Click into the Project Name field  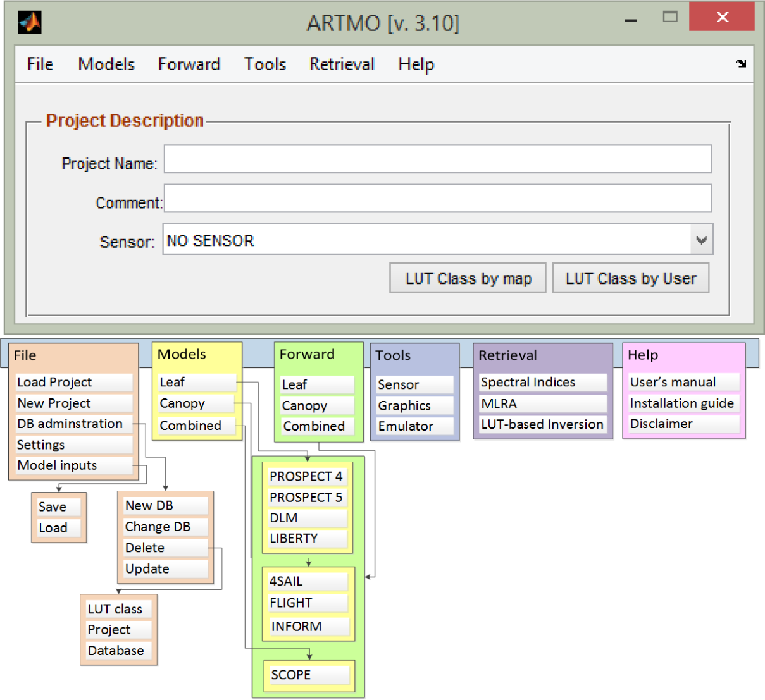pos(437,159)
